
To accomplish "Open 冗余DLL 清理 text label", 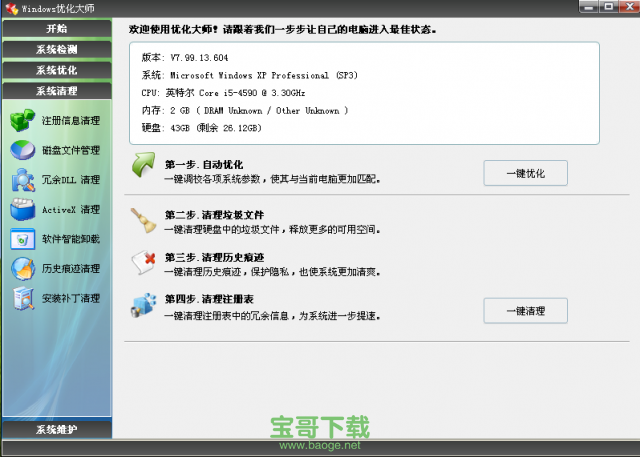I will tap(71, 180).
